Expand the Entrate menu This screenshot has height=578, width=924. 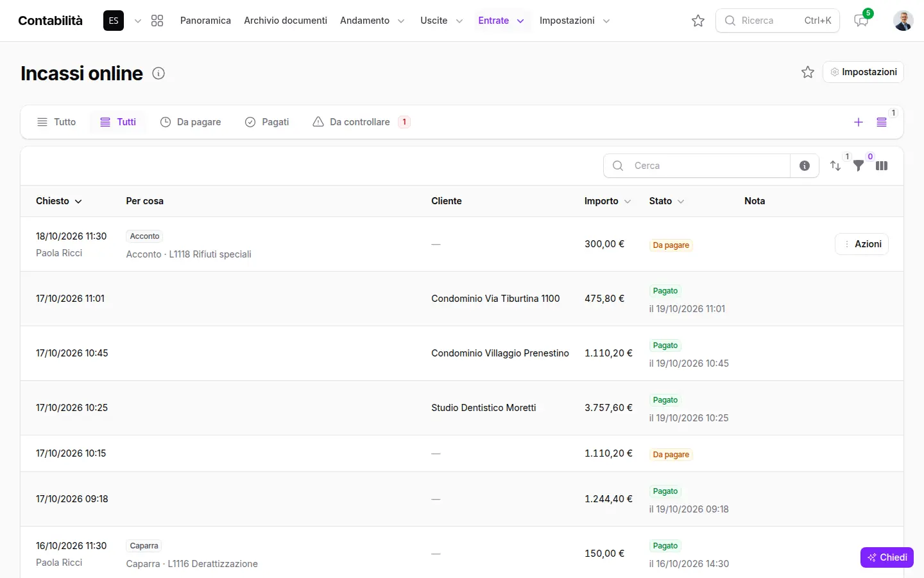click(501, 21)
